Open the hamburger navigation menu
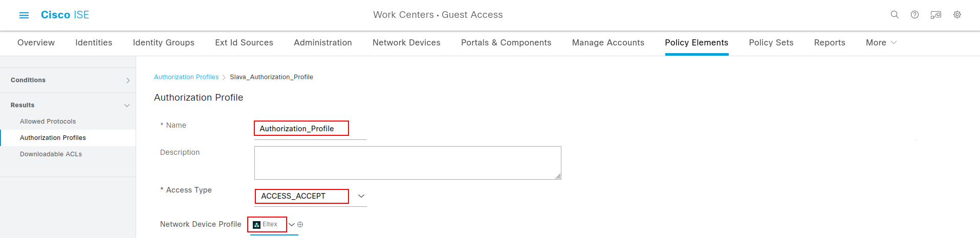 tap(24, 15)
